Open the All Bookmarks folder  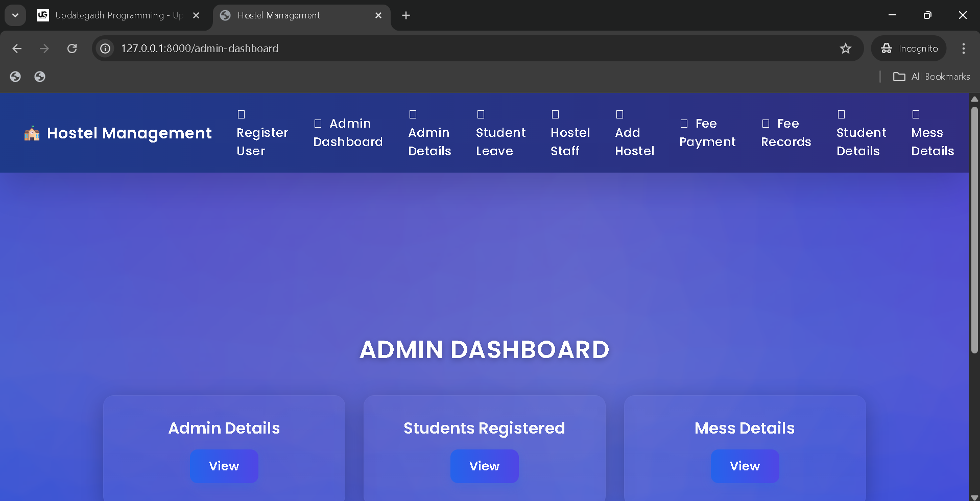[931, 77]
